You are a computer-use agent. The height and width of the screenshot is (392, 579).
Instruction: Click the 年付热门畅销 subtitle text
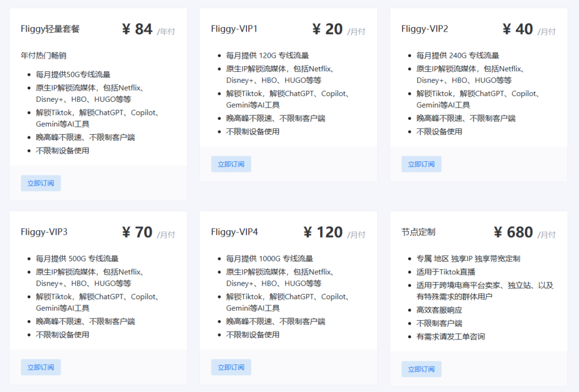point(44,55)
